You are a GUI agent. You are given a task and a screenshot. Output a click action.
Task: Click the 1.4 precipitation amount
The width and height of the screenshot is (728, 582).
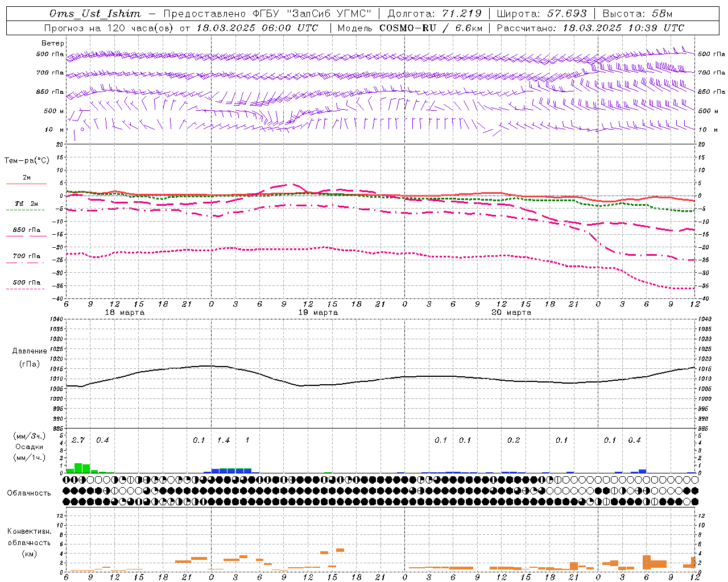[x=224, y=440]
